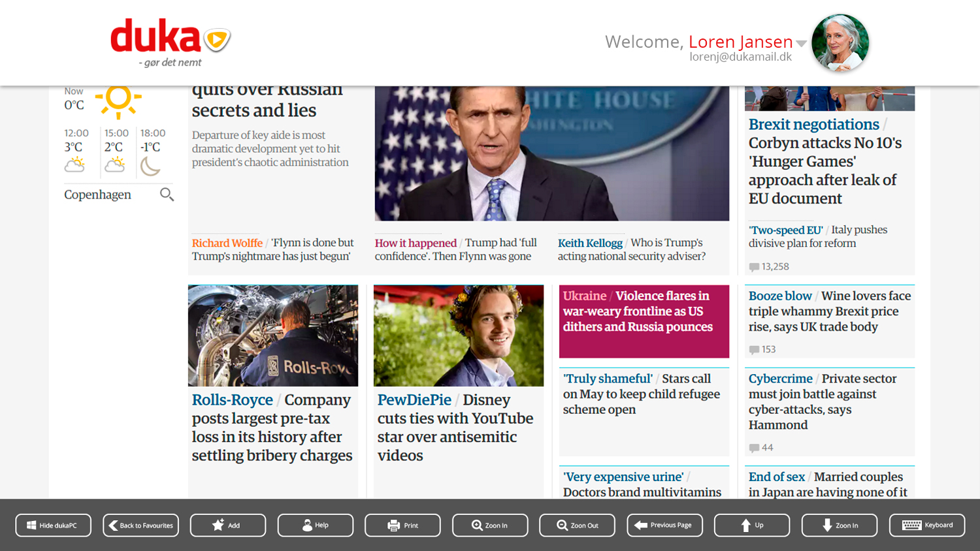Click the 13,258 comments count
The image size is (980, 551).
pos(769,266)
